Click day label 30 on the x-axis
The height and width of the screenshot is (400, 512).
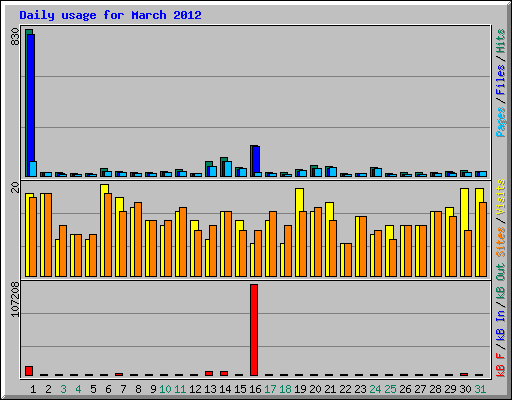[x=465, y=389]
